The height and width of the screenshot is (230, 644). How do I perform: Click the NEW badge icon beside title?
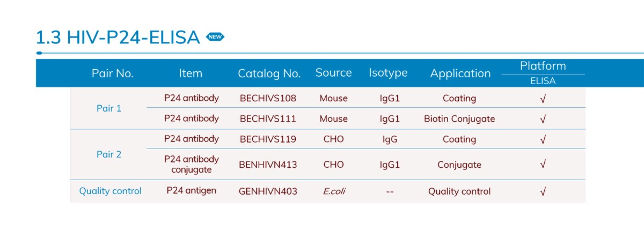(215, 37)
